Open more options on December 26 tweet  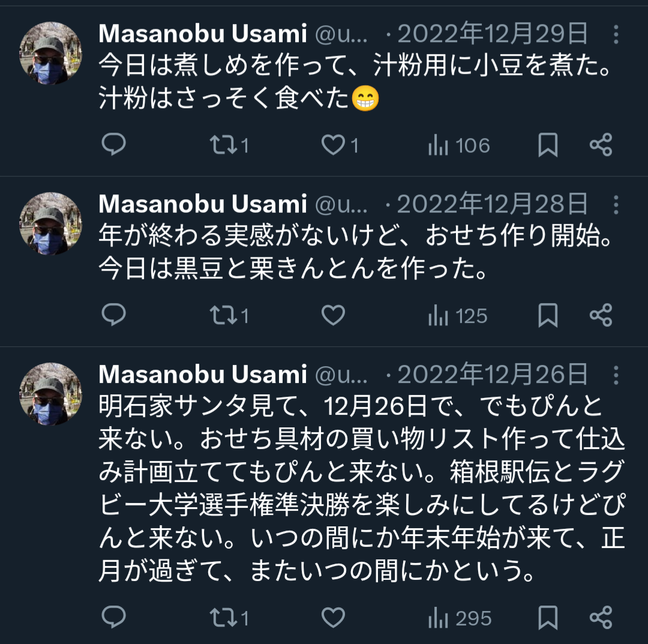[616, 375]
